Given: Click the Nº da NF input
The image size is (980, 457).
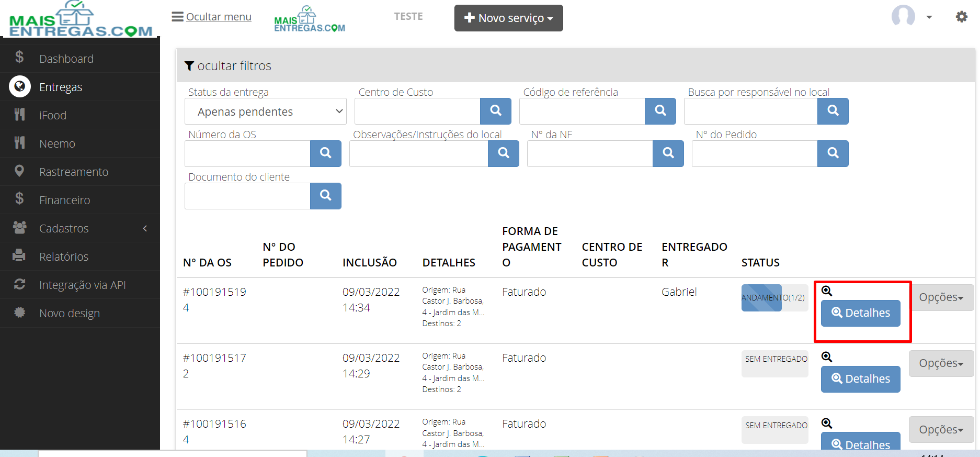Looking at the screenshot, I should coord(590,153).
